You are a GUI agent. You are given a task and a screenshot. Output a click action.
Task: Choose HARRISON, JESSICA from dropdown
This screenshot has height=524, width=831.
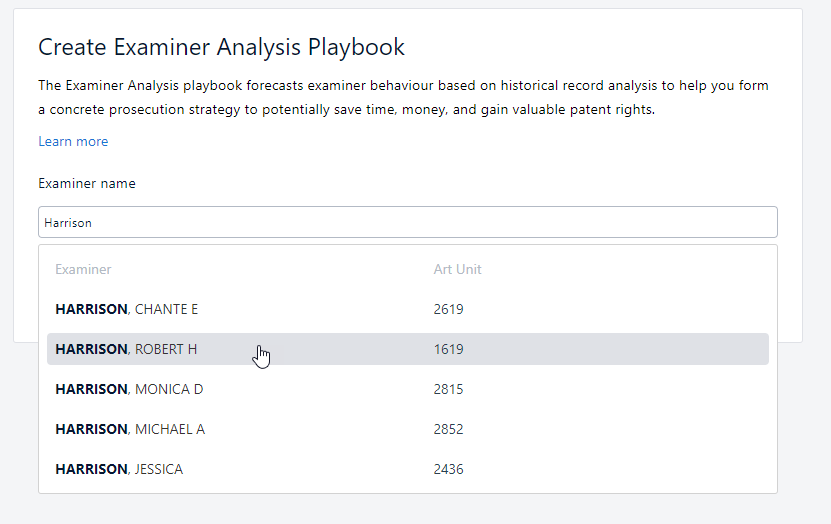(119, 469)
